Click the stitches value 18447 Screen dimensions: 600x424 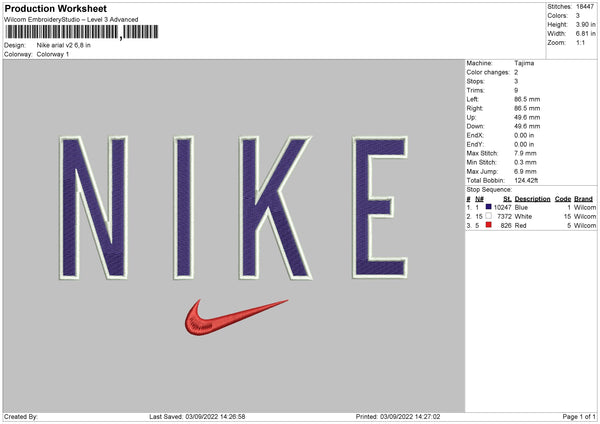click(x=585, y=7)
